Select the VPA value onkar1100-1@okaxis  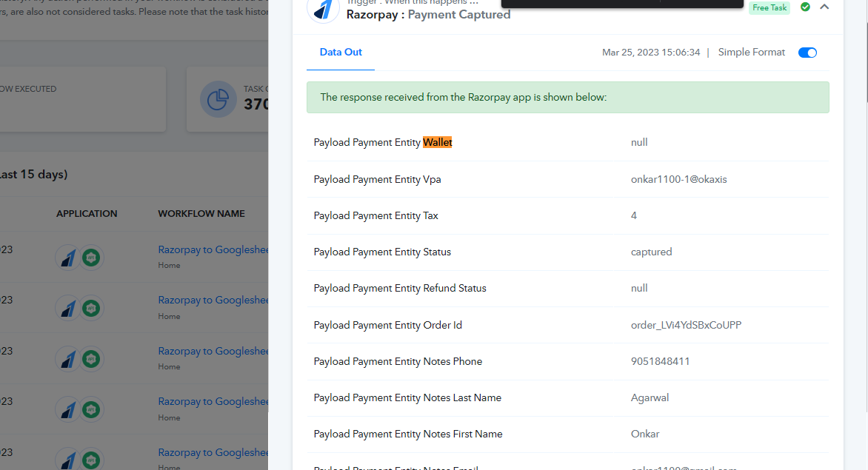click(678, 179)
